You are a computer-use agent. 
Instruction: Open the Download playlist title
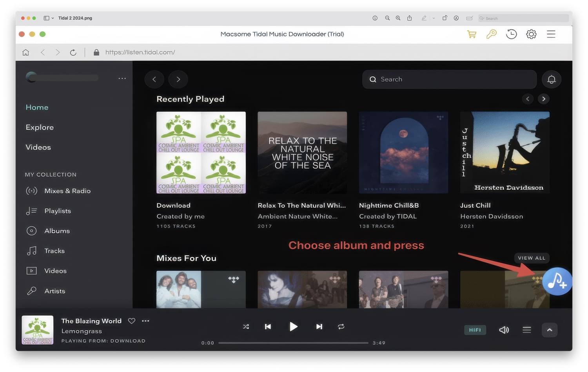tap(174, 205)
